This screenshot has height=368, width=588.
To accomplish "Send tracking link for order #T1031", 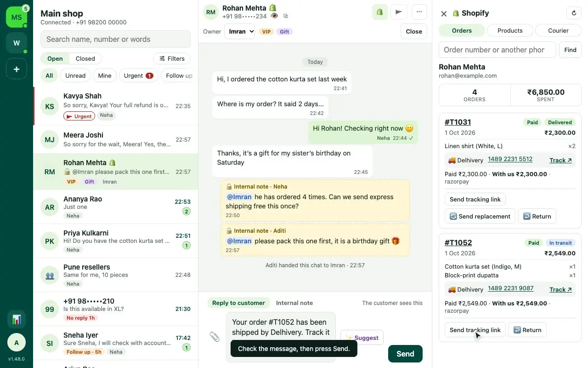I will point(475,199).
